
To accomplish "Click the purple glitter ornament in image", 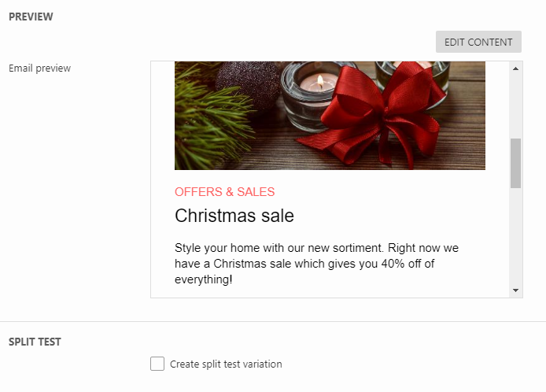I will pos(248,83).
